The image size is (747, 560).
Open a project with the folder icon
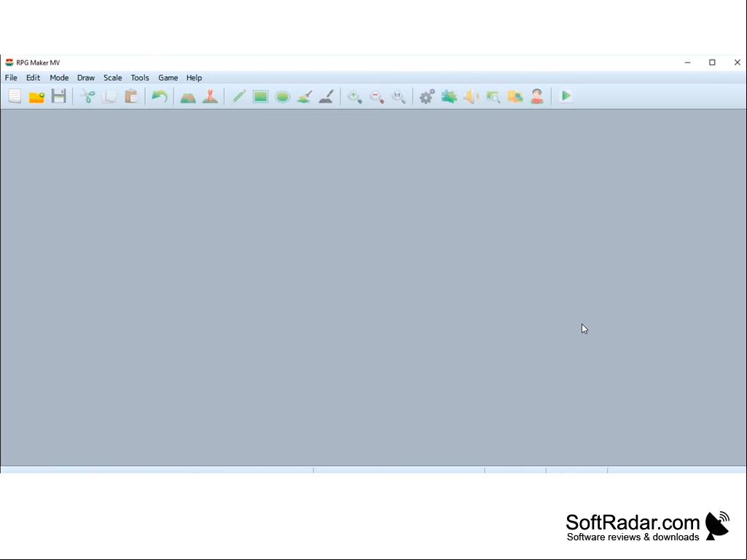pyautogui.click(x=36, y=97)
